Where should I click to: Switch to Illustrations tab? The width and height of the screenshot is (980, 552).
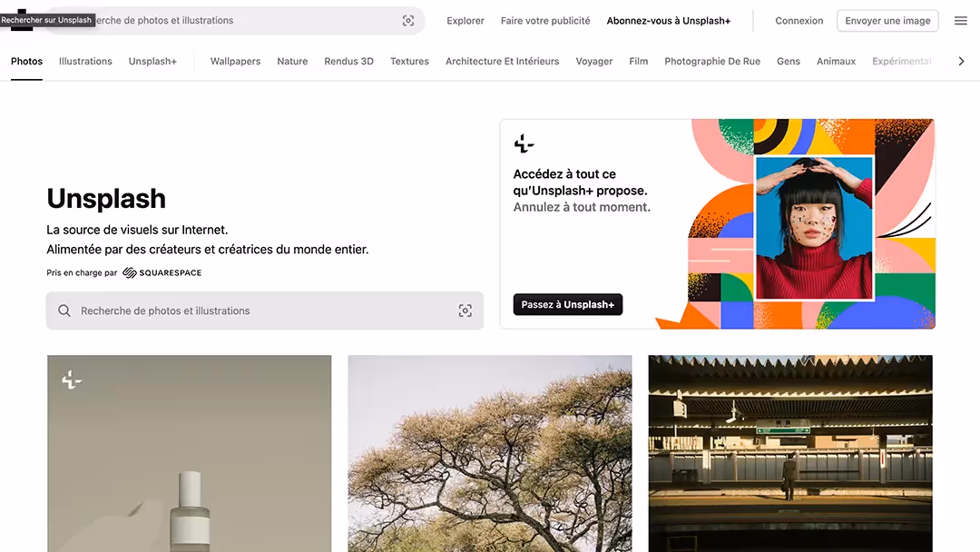pos(85,61)
